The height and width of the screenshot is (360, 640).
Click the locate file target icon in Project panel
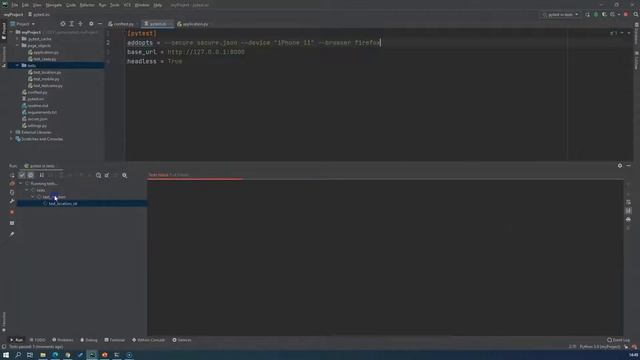62,24
